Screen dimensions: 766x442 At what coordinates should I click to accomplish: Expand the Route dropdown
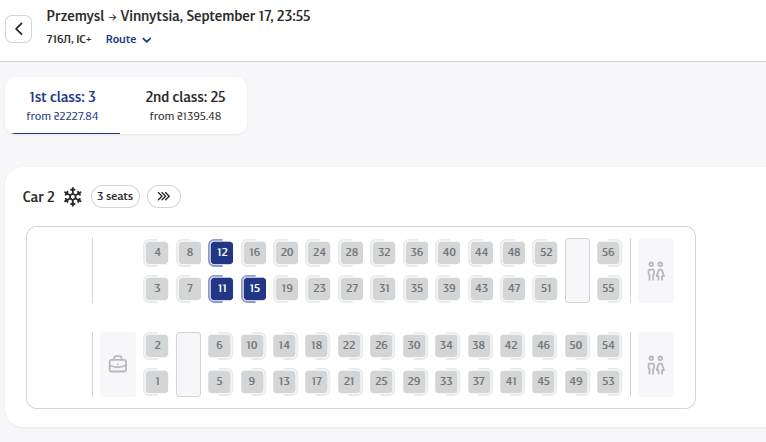(128, 40)
